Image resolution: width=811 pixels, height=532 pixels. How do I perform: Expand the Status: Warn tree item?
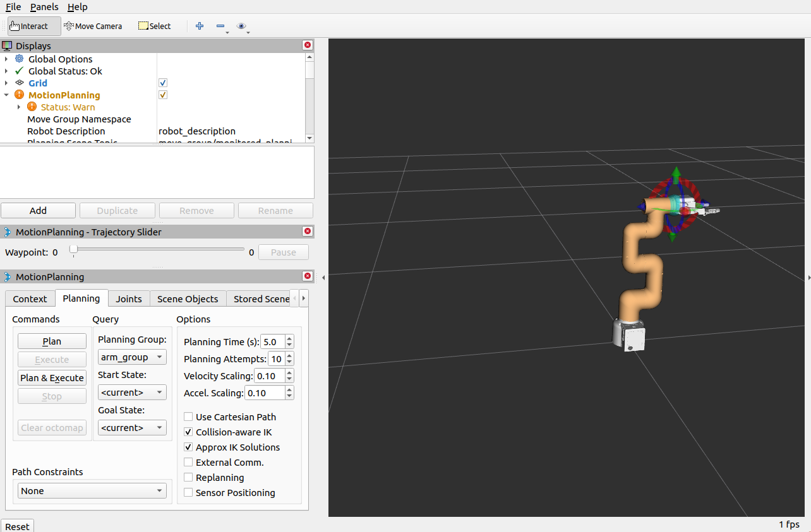click(x=19, y=107)
